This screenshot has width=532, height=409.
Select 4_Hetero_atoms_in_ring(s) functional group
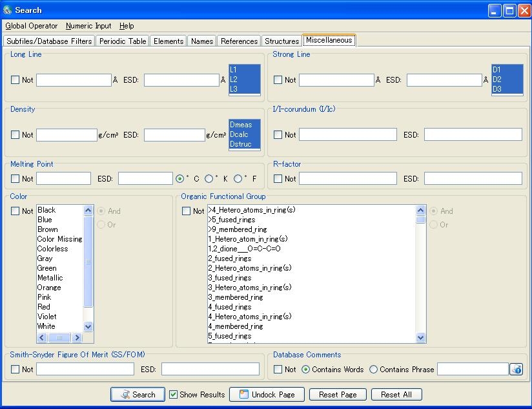coord(311,317)
